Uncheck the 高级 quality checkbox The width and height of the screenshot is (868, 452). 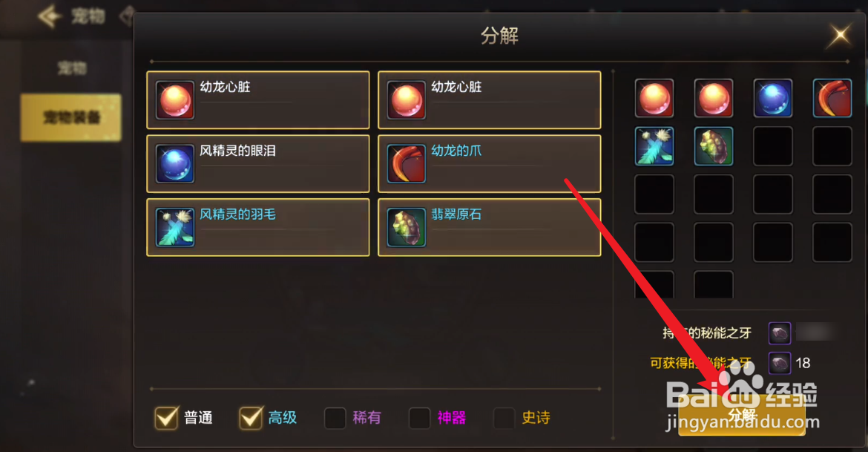251,418
